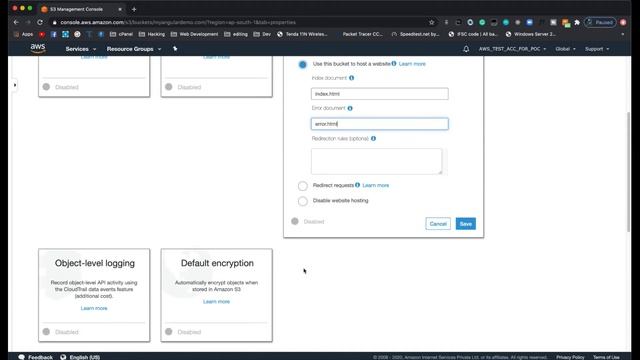Select Use this bucket to host a website
Viewport: 640px width, 360px height.
(x=302, y=64)
